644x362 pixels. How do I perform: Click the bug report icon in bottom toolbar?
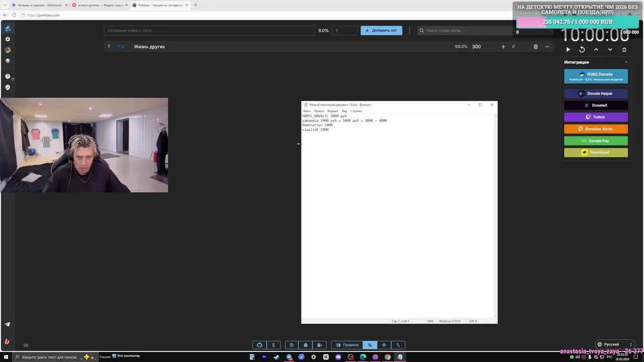pos(305,345)
